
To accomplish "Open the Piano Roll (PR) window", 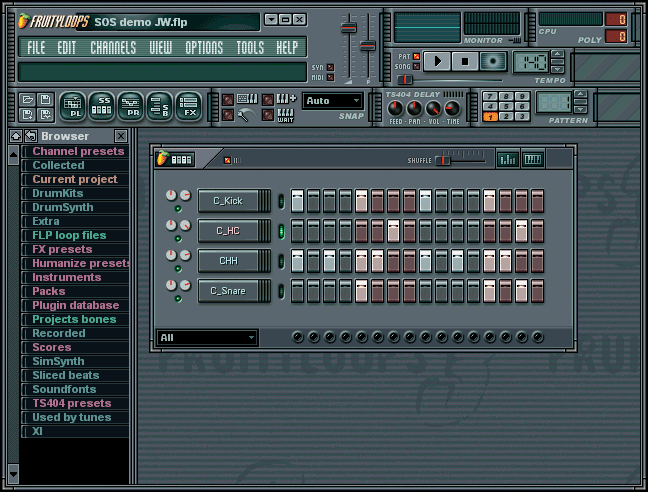I will point(130,105).
